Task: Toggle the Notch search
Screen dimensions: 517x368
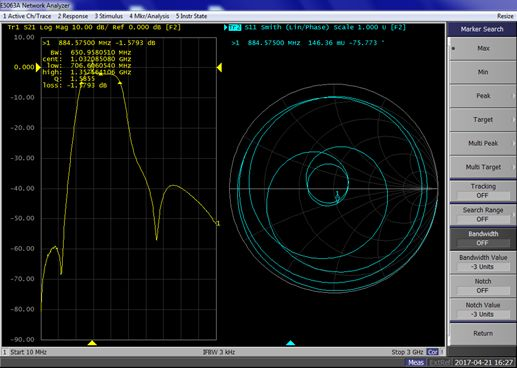Action: point(483,286)
